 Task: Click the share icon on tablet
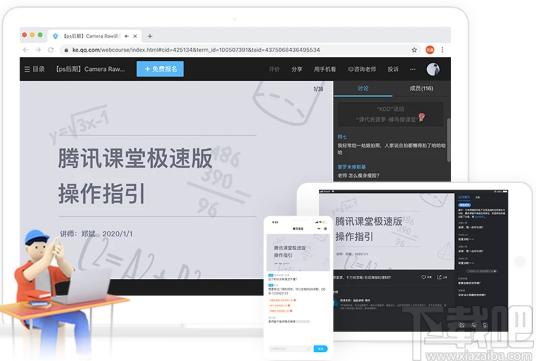[x=440, y=277]
